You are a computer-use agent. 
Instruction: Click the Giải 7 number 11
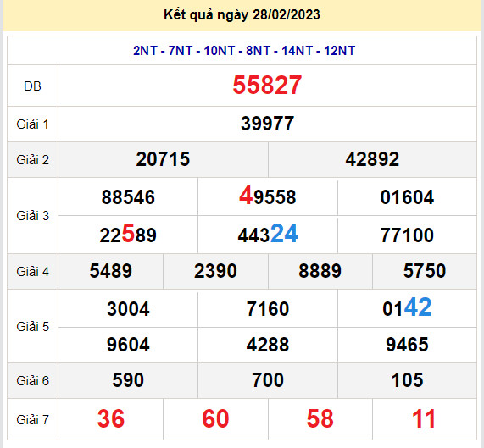(424, 418)
